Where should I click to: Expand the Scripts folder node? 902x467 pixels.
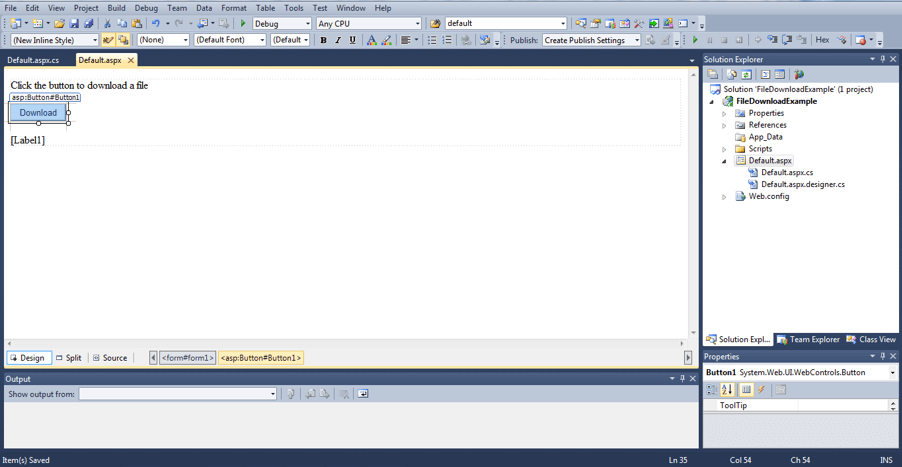click(724, 149)
